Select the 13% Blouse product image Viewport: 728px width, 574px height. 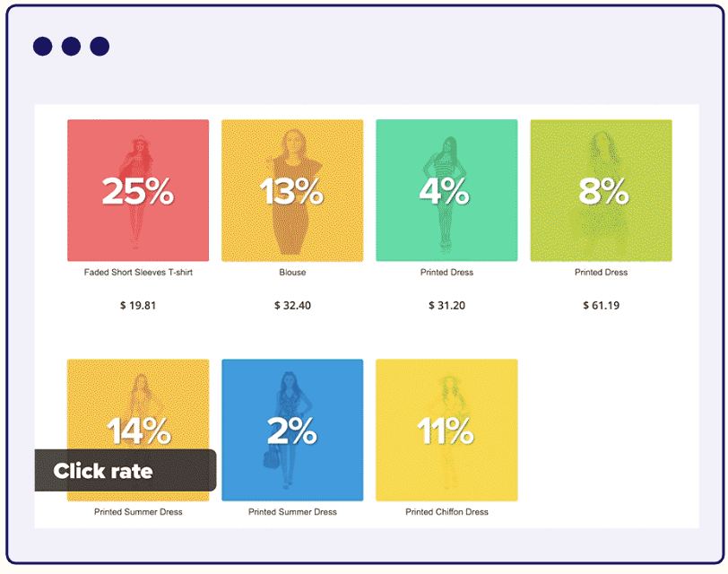(x=292, y=190)
